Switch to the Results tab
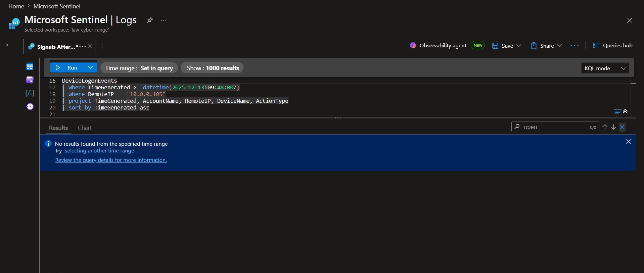Screen dimensions: 644x273 pyautogui.click(x=58, y=128)
